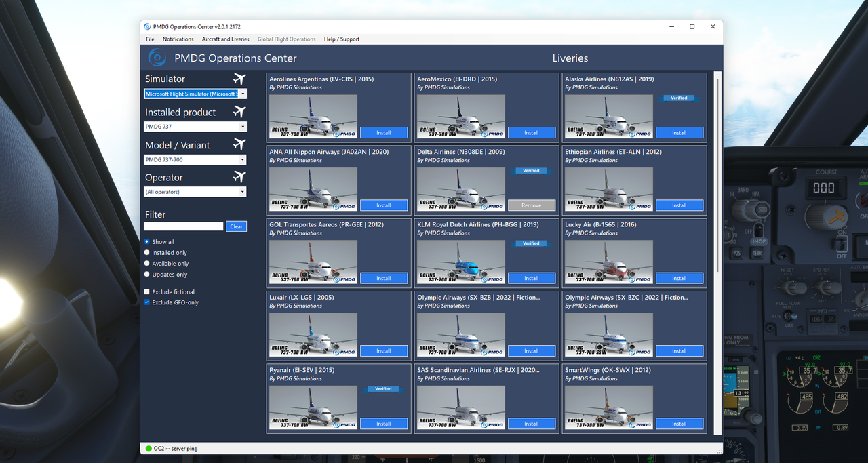Click the Verified badge on KLM livery

[x=531, y=243]
